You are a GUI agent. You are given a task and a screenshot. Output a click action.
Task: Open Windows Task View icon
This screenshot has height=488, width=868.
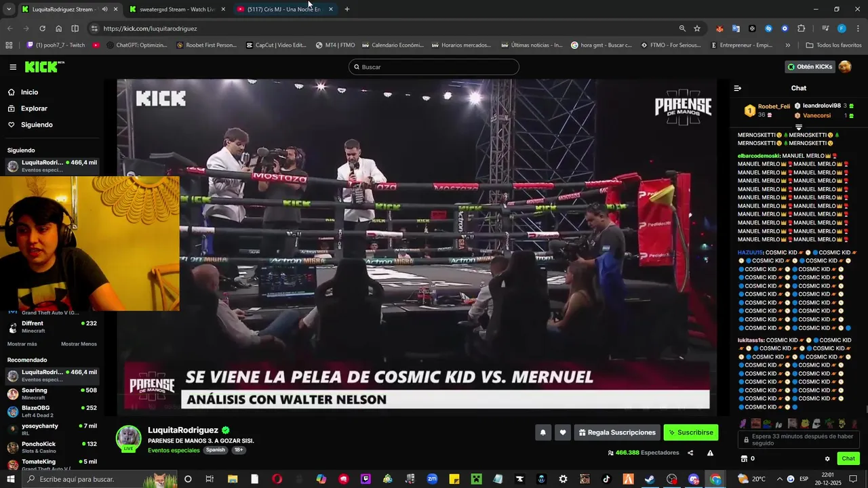pos(210,479)
